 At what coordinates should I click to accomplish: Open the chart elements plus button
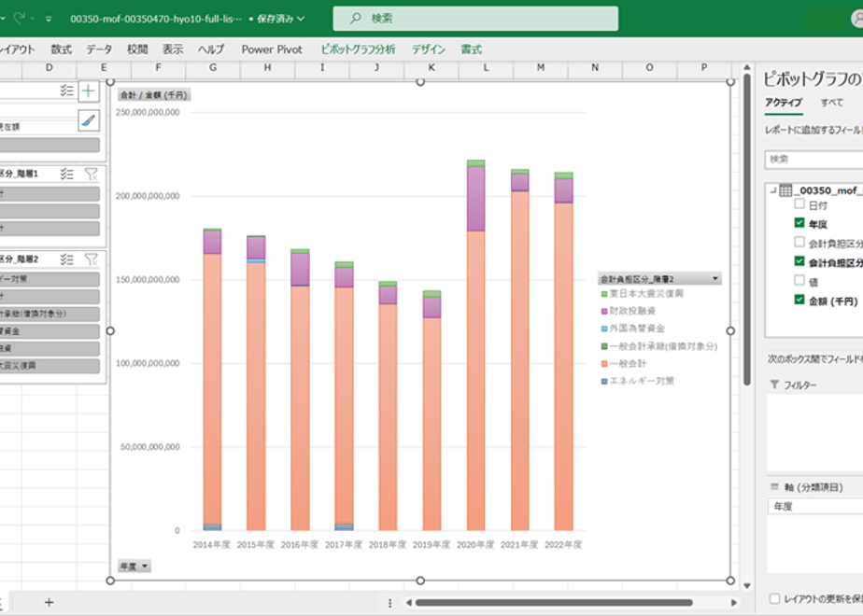[89, 91]
